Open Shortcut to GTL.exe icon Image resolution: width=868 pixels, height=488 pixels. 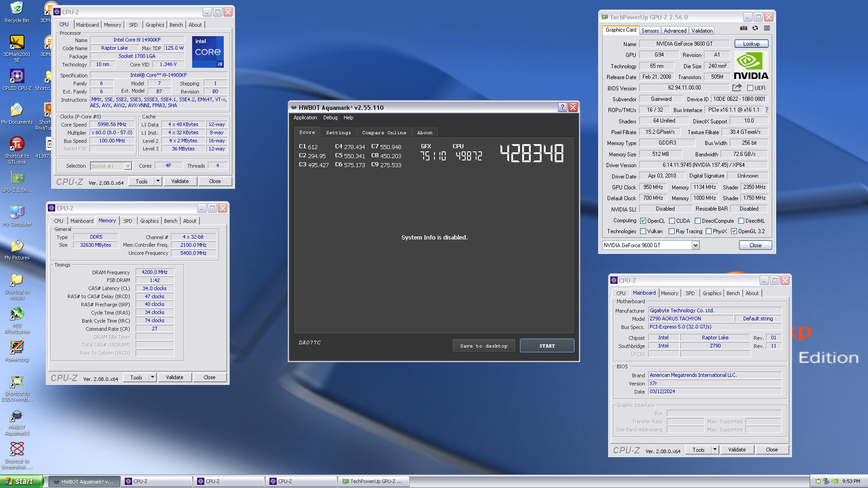click(x=17, y=150)
